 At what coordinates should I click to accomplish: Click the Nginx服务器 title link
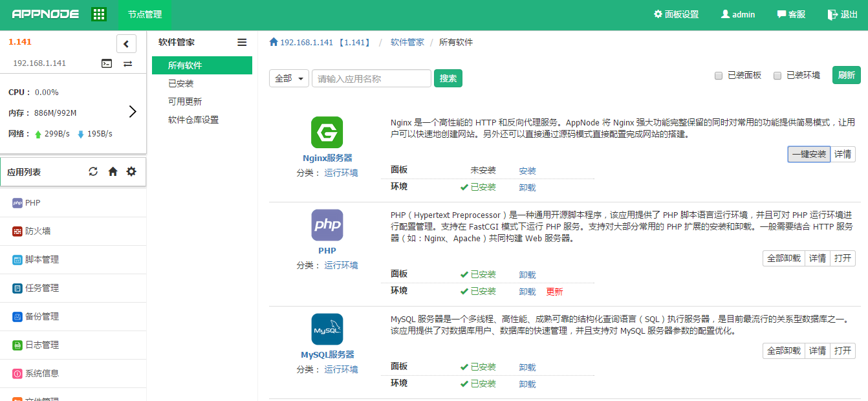[x=327, y=158]
